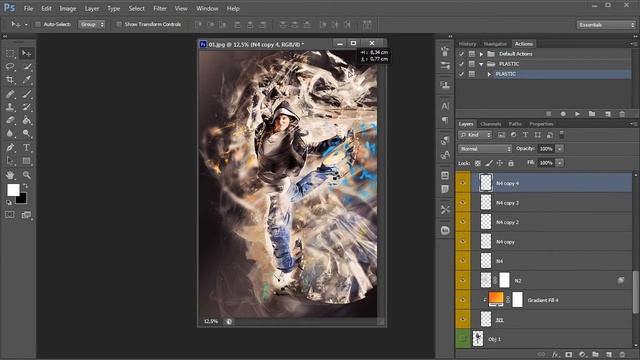Expand the selected PLASTIC action
Screen dimensions: 640x360
[x=489, y=74]
